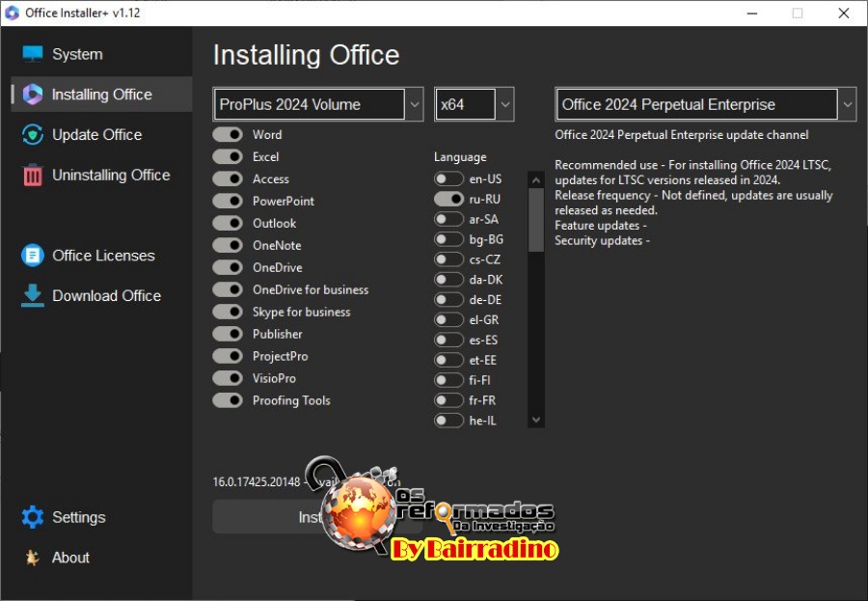Click language list scroll down arrow
Screen dimensions: 868x601
(x=536, y=420)
